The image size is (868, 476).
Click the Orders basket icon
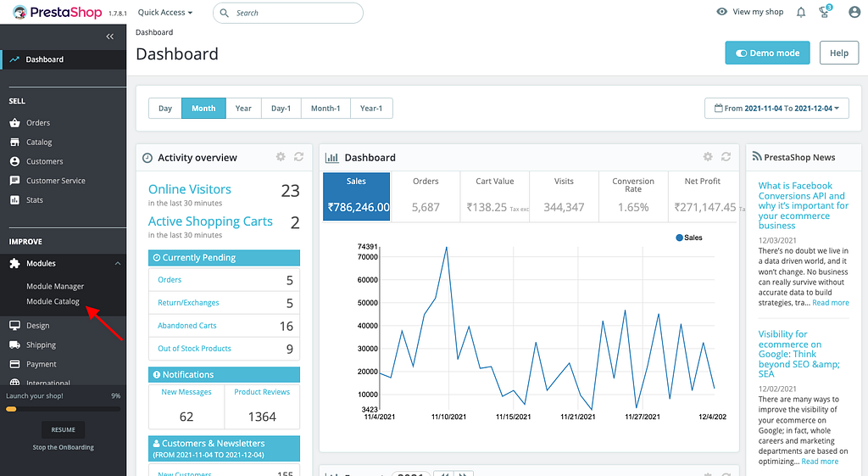15,122
